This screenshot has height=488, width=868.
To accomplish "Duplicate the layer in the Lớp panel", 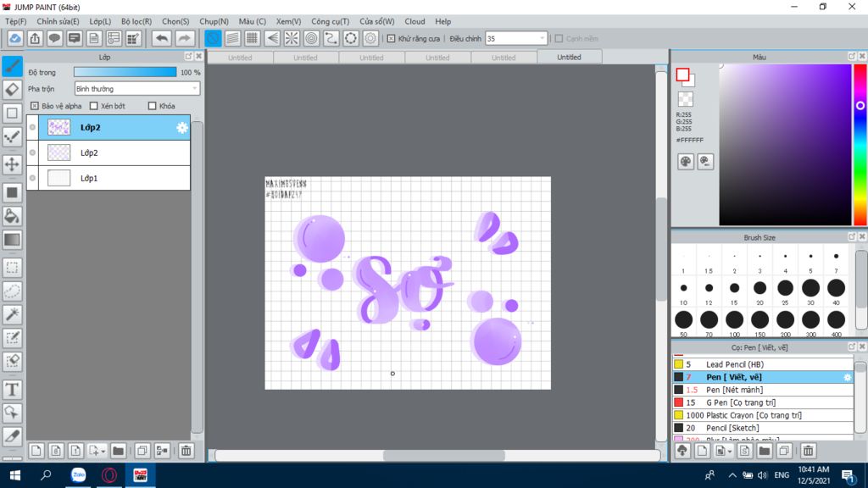I will 142,451.
